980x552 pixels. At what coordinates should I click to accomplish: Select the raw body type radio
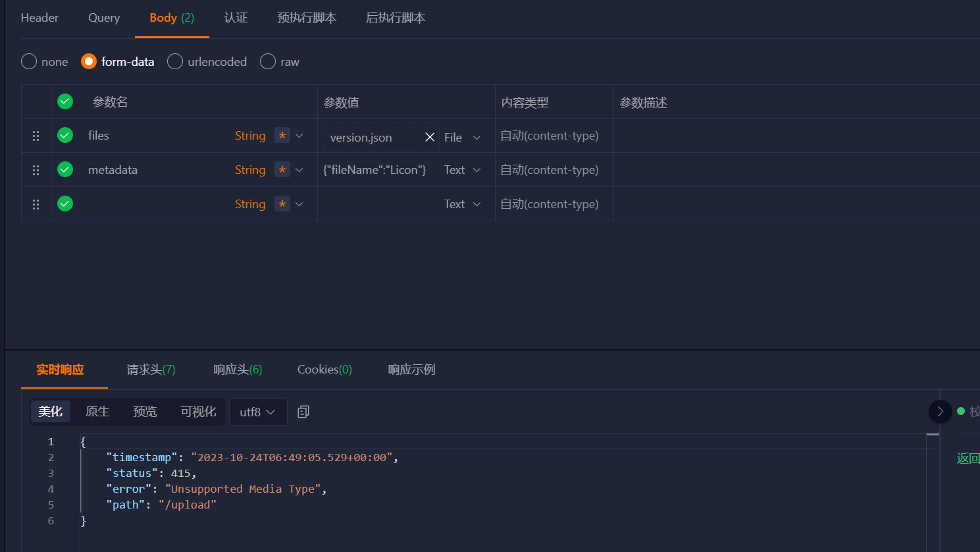pos(268,61)
